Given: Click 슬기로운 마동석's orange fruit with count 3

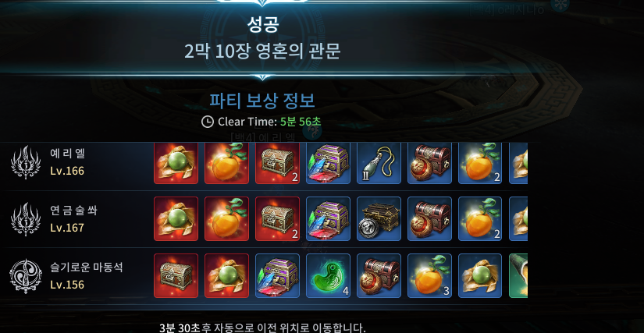Looking at the screenshot, I should (429, 275).
